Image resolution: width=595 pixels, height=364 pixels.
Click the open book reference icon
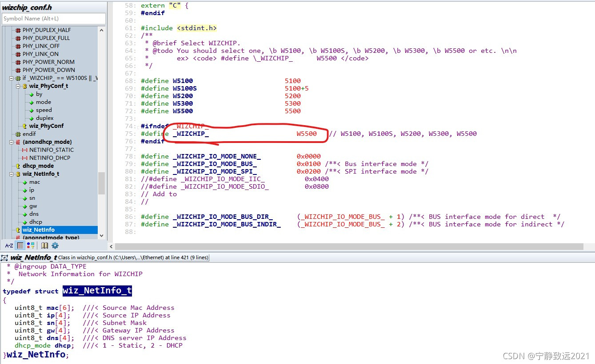coord(44,245)
